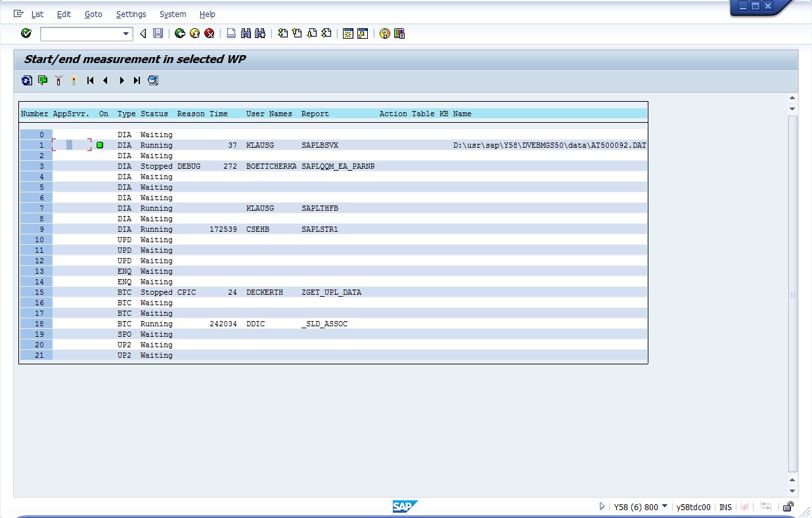Select work process number 3 row
812x518 pixels.
[x=334, y=166]
